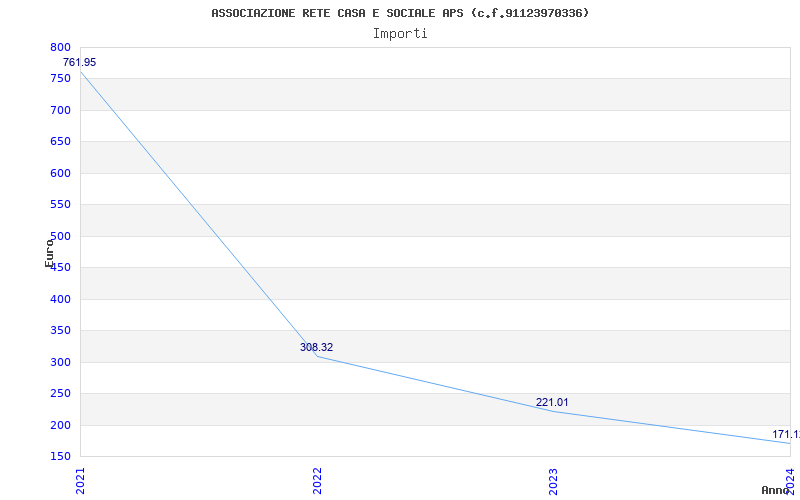Select the Importi subtitle text
This screenshot has width=800, height=500.
pyautogui.click(x=400, y=34)
